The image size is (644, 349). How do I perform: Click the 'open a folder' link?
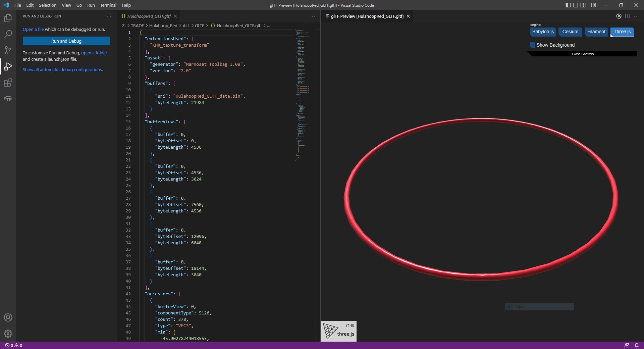click(94, 53)
